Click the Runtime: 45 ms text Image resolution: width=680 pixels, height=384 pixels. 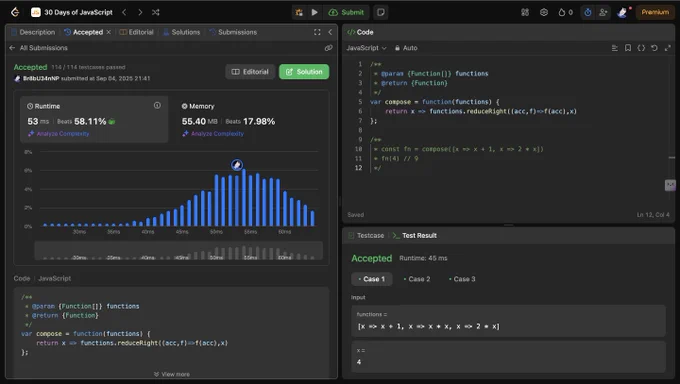(423, 258)
